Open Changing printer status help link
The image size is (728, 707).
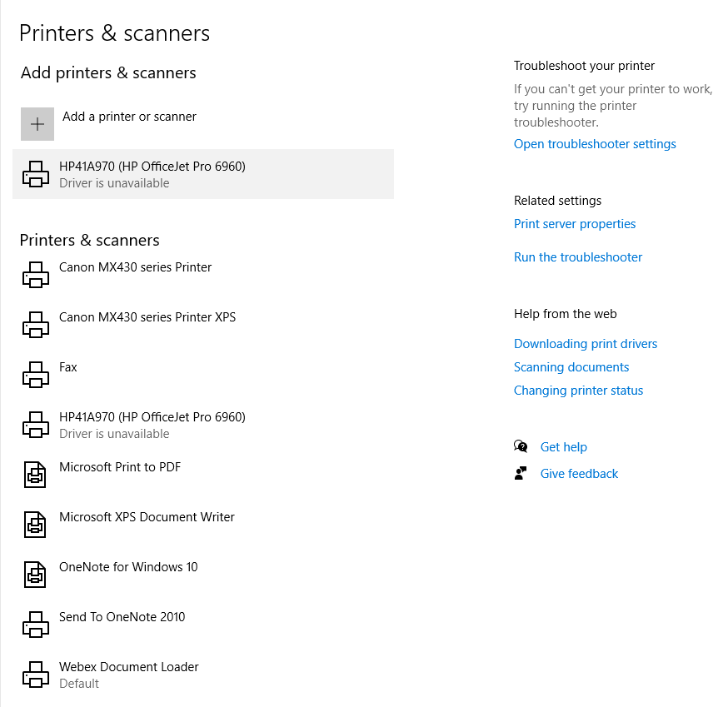[x=579, y=391]
